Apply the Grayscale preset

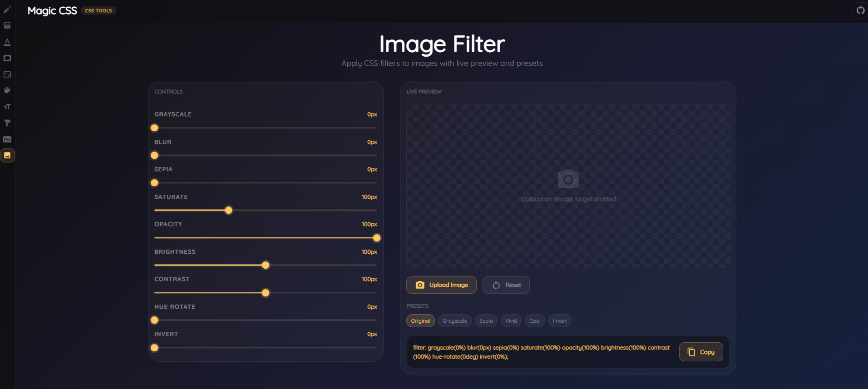pos(455,321)
